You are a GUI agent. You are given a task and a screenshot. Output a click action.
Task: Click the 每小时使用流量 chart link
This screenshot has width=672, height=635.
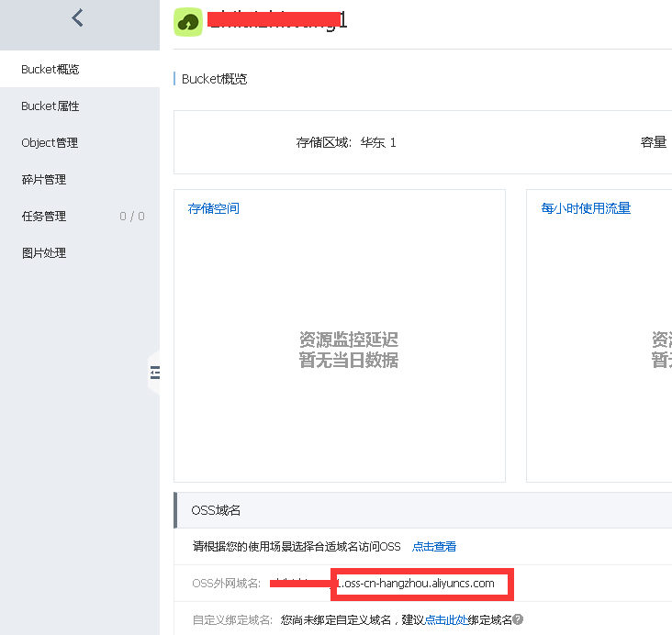pyautogui.click(x=586, y=208)
